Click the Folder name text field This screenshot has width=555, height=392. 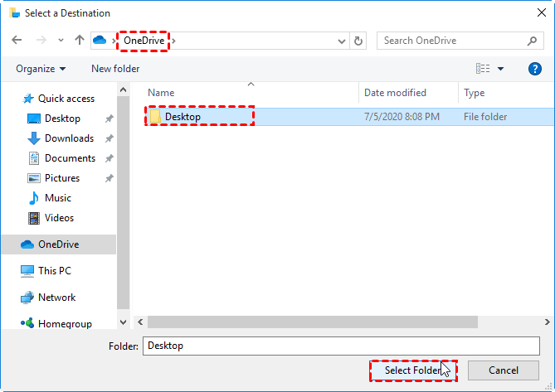pos(340,346)
